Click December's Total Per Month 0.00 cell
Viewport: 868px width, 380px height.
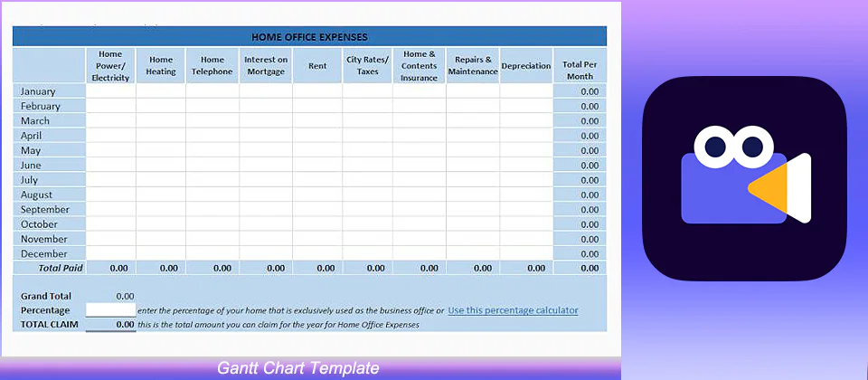point(580,253)
